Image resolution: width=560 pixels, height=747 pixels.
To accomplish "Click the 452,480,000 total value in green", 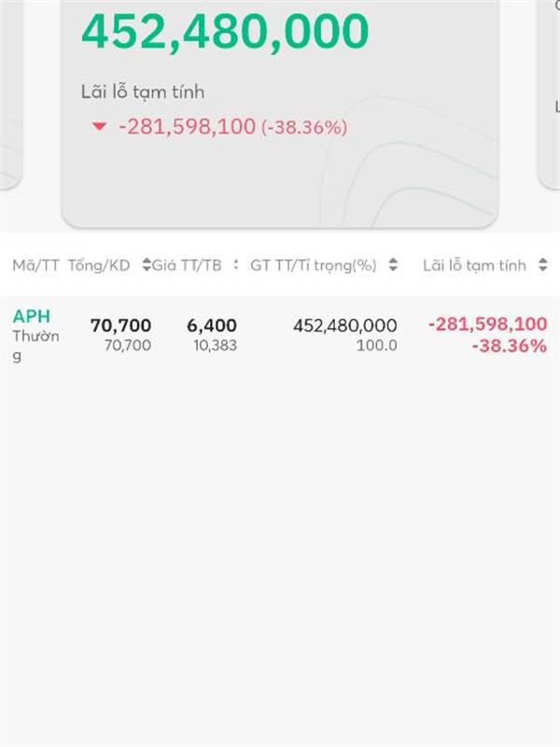I will (x=225, y=32).
